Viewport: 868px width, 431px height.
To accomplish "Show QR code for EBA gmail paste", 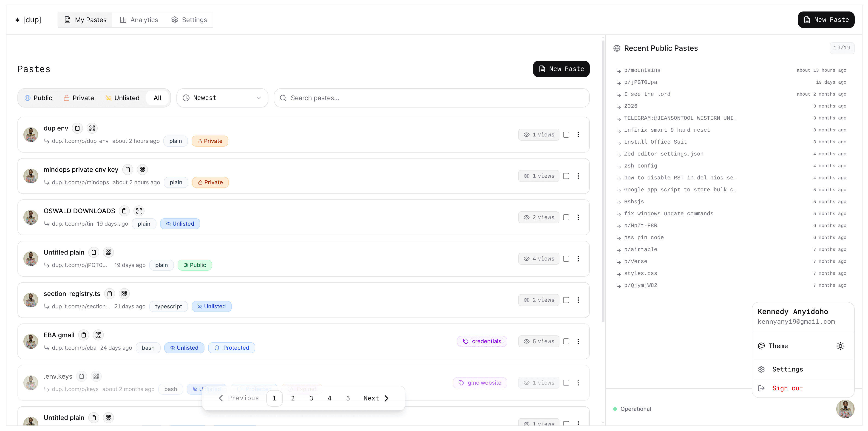I will 98,335.
